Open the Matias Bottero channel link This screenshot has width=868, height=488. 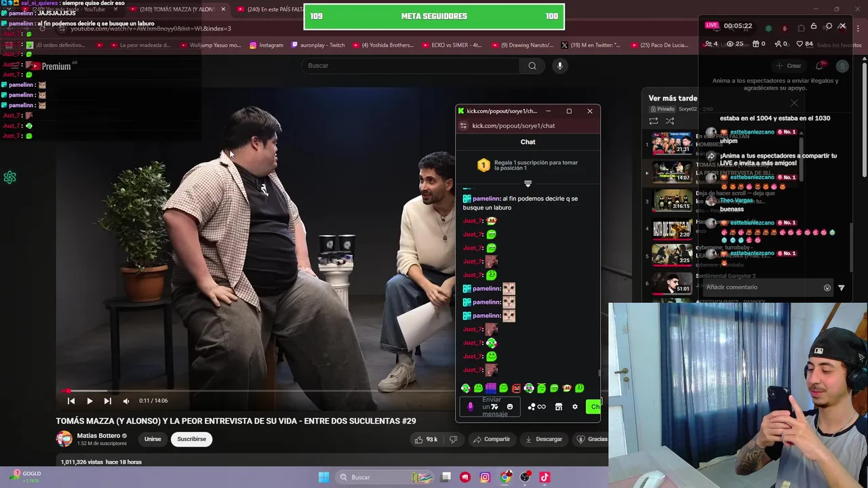[x=98, y=436]
